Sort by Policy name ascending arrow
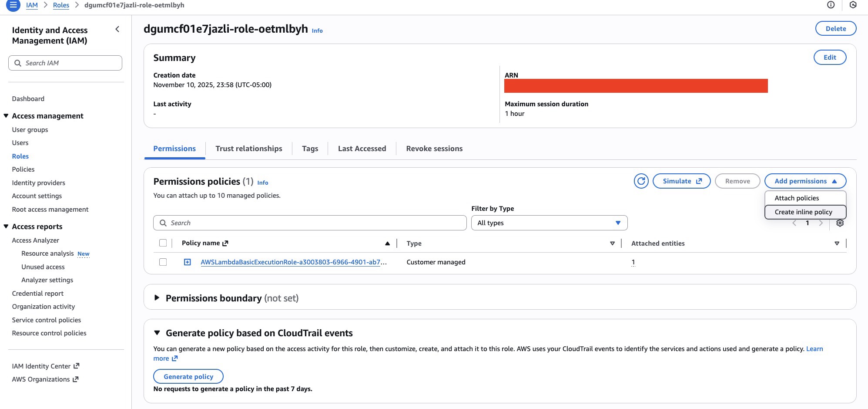Image resolution: width=868 pixels, height=409 pixels. pos(387,243)
